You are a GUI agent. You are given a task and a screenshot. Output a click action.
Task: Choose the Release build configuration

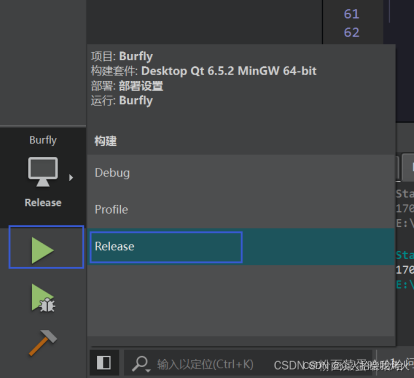point(241,247)
